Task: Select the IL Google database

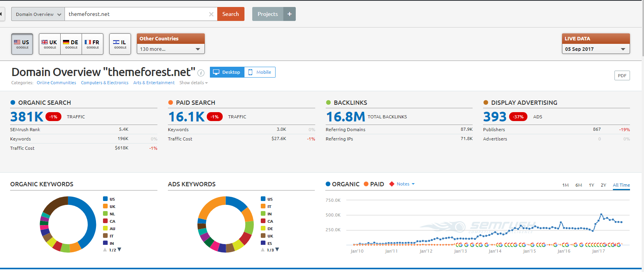Action: (x=120, y=44)
